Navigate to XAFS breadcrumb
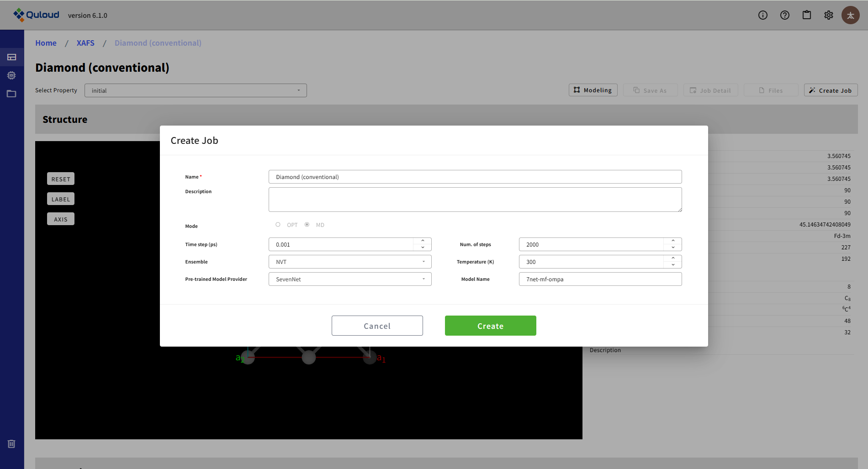 point(85,43)
